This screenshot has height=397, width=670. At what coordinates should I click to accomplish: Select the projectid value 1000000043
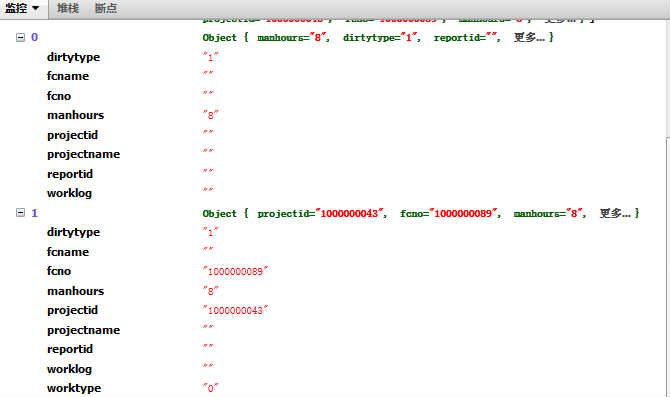point(235,310)
